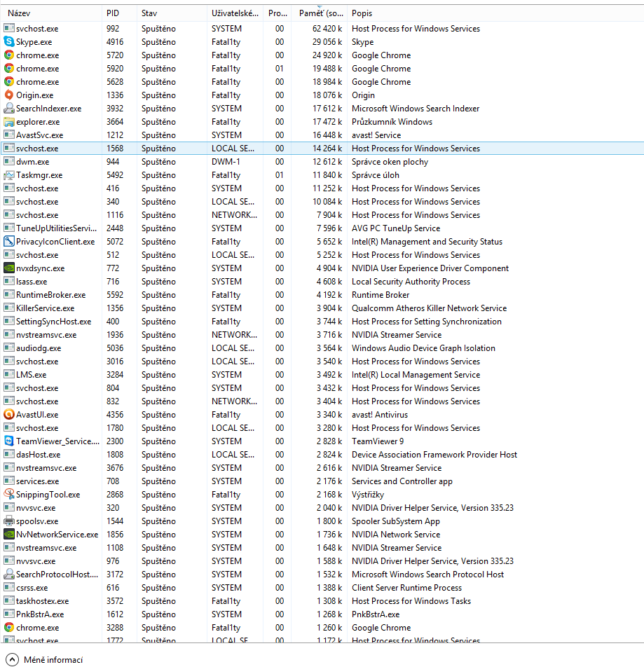Click description Device Association Framework Provider Host

pos(434,454)
